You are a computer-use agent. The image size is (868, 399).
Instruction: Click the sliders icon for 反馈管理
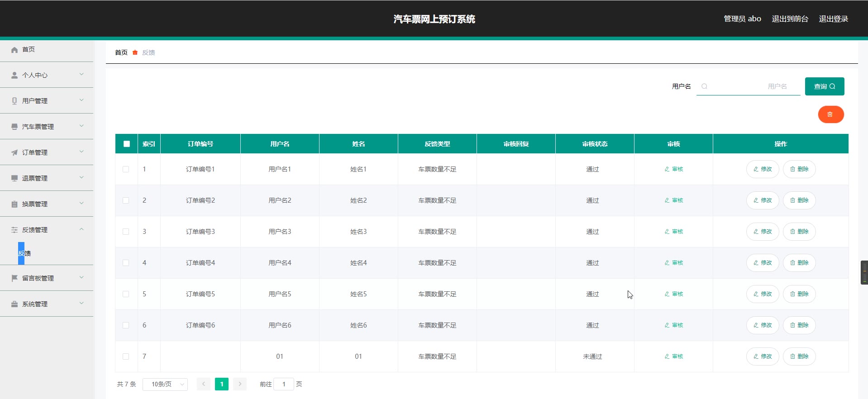click(14, 230)
